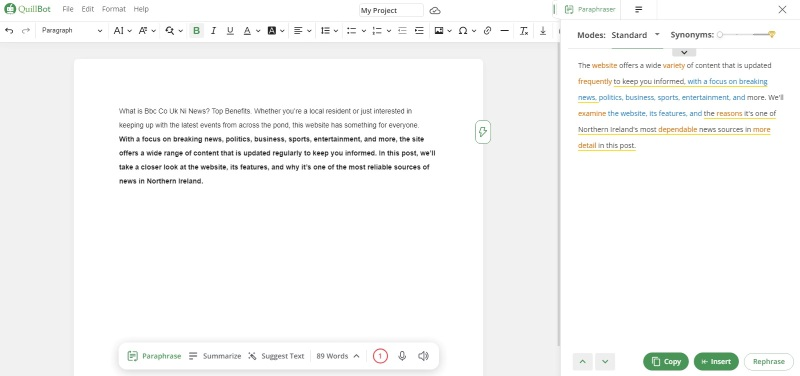Click the QuillBot logo
800x376 pixels.
pos(28,9)
